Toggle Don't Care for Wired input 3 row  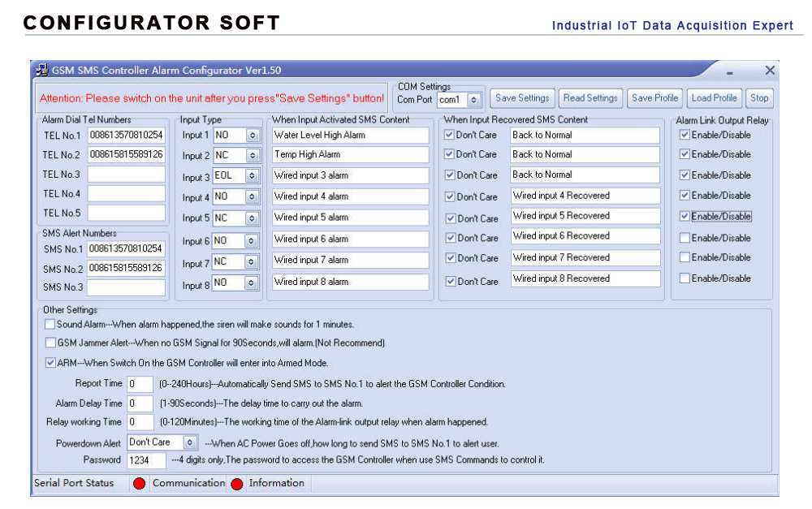[x=450, y=175]
